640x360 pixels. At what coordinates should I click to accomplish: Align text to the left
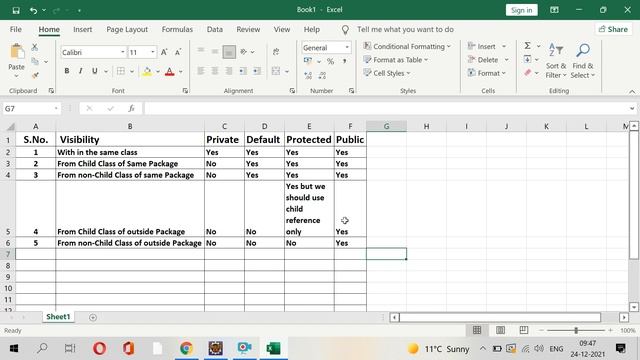201,71
